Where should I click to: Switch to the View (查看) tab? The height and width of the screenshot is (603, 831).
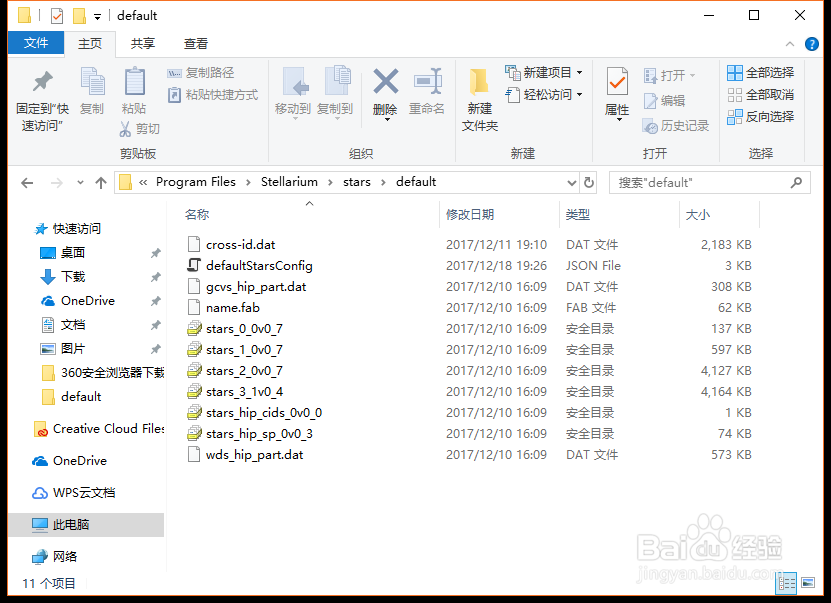[x=196, y=43]
